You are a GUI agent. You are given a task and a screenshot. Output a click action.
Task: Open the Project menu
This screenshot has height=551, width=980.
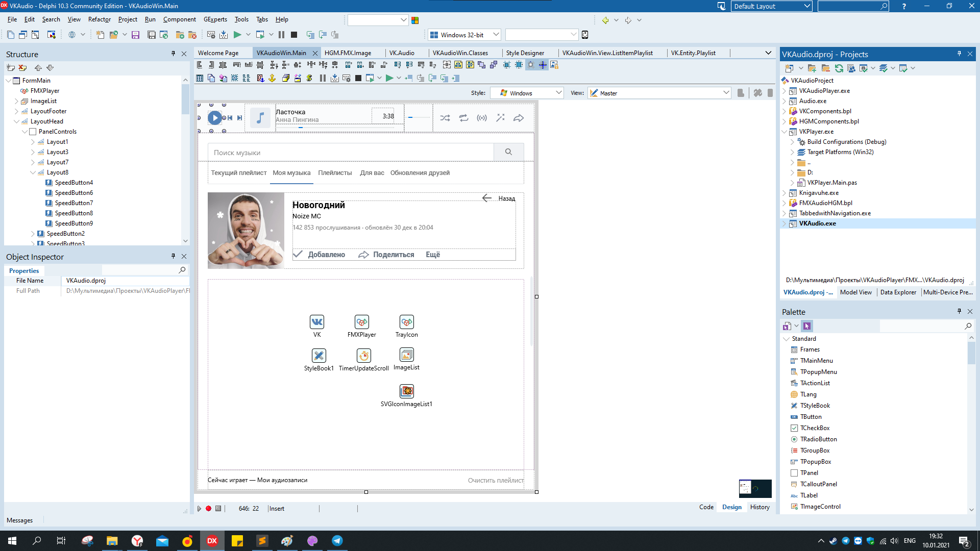[x=128, y=19]
